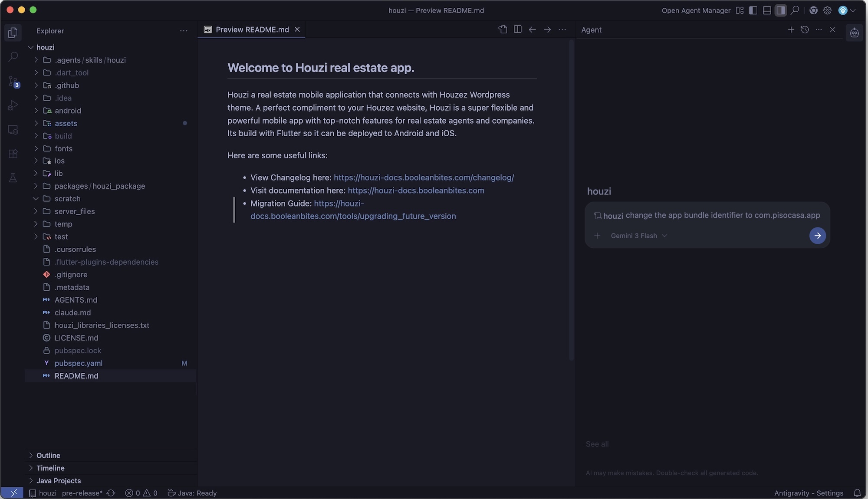Split the editor to the right
Viewport: 868px width, 499px height.
coord(517,30)
